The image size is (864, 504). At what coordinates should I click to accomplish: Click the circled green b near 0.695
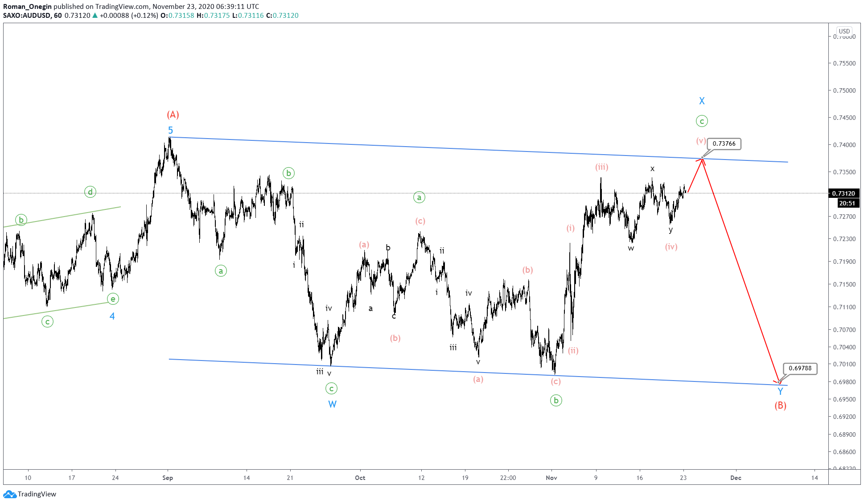(555, 400)
